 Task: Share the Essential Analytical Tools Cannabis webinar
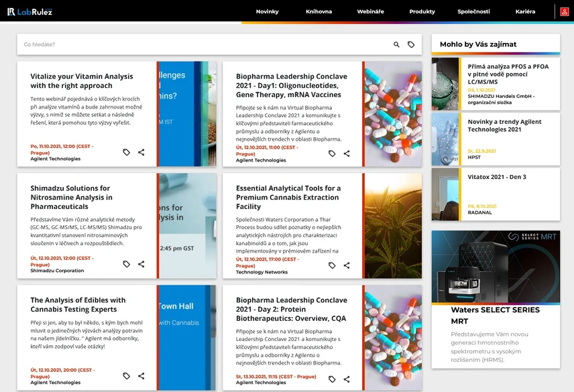click(x=347, y=265)
